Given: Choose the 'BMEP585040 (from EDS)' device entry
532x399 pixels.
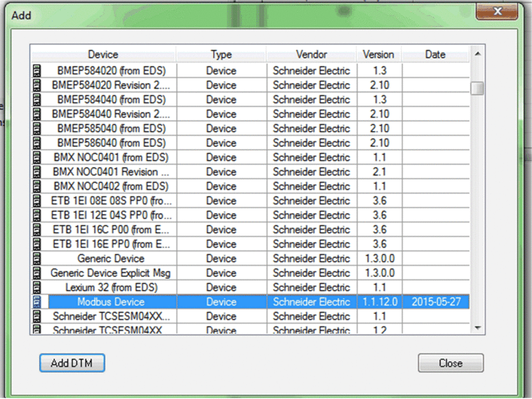Looking at the screenshot, I should pos(111,128).
